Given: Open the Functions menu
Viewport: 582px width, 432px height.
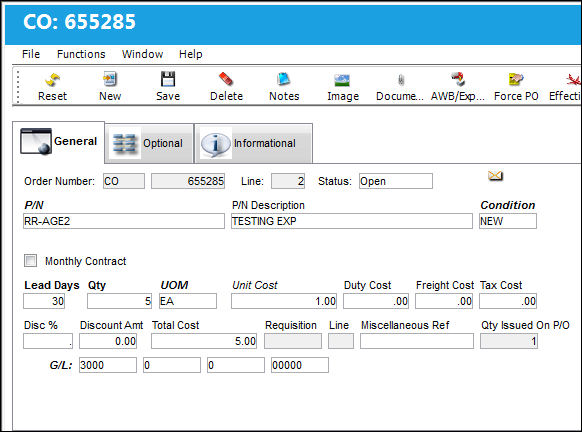Looking at the screenshot, I should tap(81, 54).
